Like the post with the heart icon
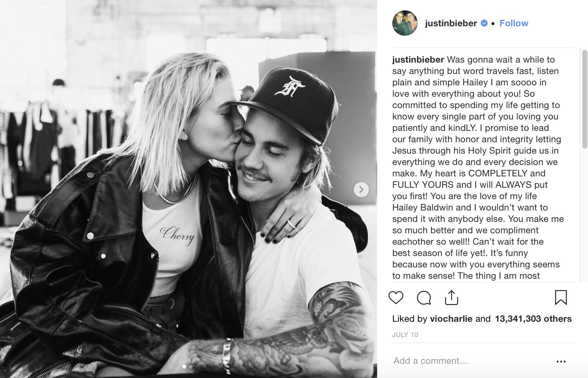The height and width of the screenshot is (378, 588). click(396, 298)
